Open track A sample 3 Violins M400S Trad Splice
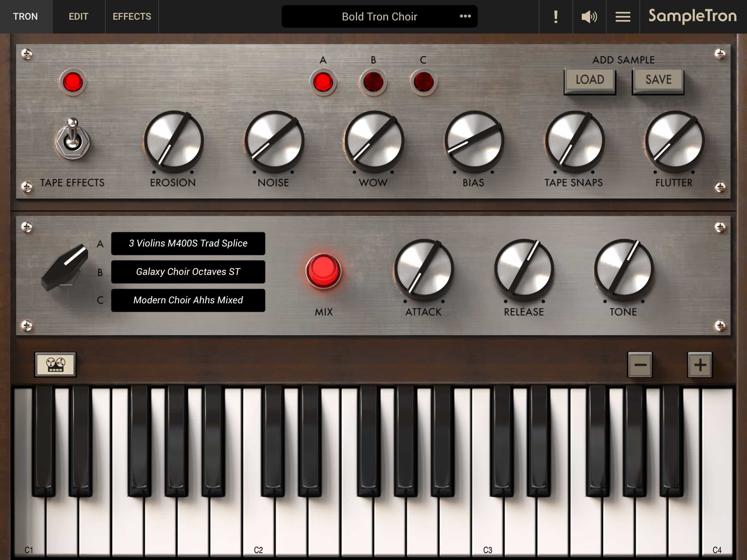Viewport: 747px width, 560px height. (x=188, y=243)
